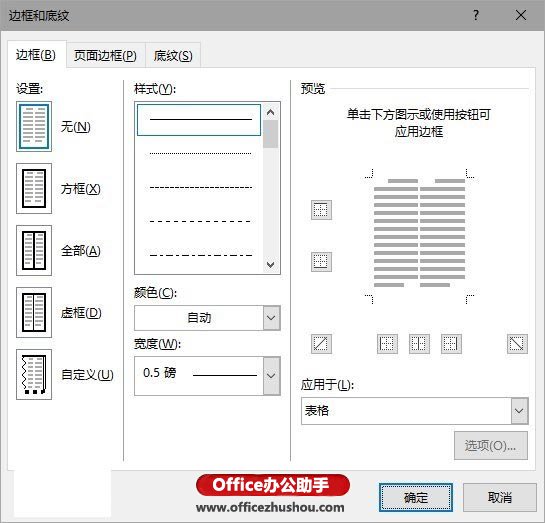Screen dimensions: 545x523
Task: Toggle the diagonal down border button
Action: point(517,344)
